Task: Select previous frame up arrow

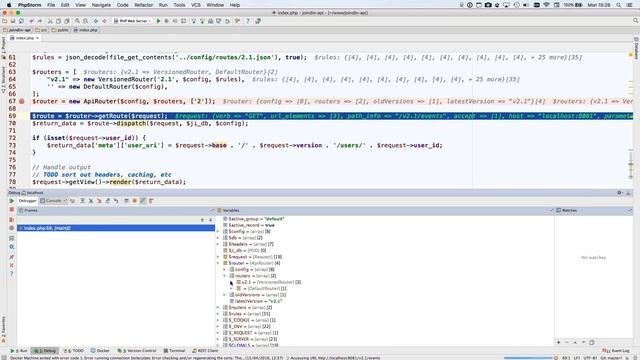Action: 202,220
